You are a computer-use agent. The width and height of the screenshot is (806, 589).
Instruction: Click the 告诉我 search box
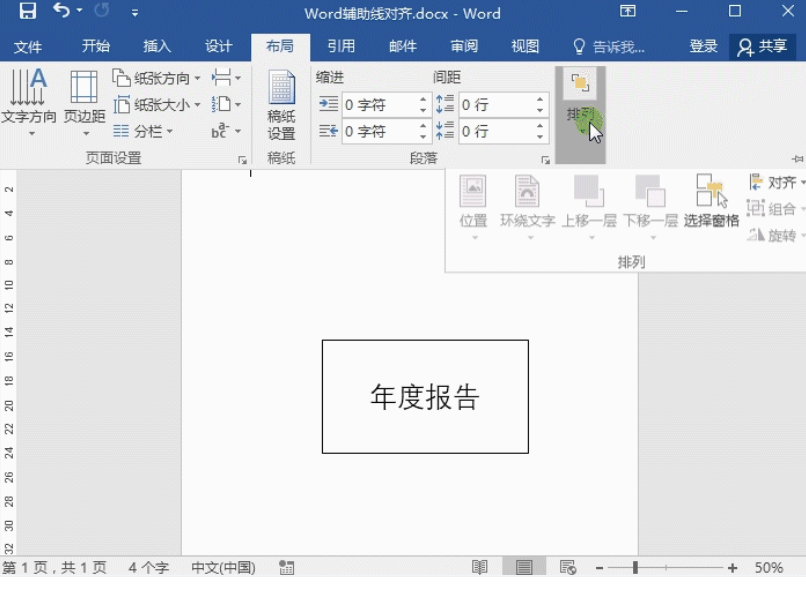click(609, 47)
